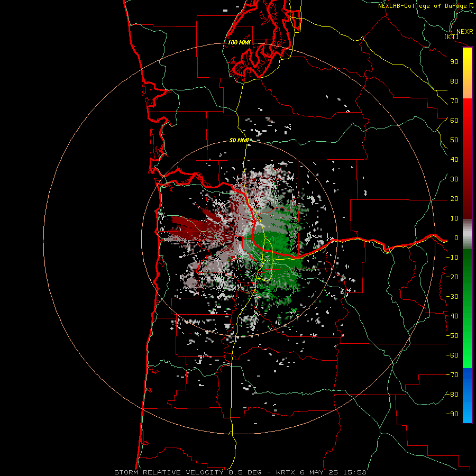This screenshot has height=476, width=476.
Task: Click the -90 label on the velocity scale
Action: (x=452, y=414)
